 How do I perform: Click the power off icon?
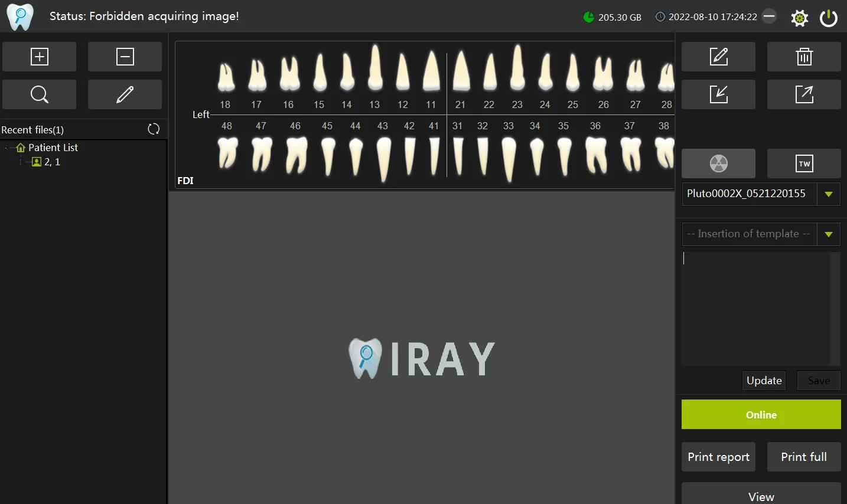pos(828,17)
